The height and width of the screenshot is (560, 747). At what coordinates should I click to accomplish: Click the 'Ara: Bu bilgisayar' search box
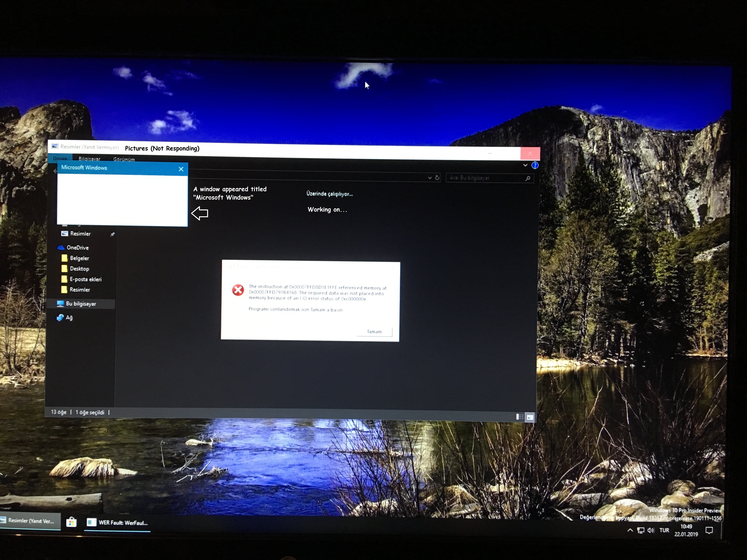coord(490,178)
